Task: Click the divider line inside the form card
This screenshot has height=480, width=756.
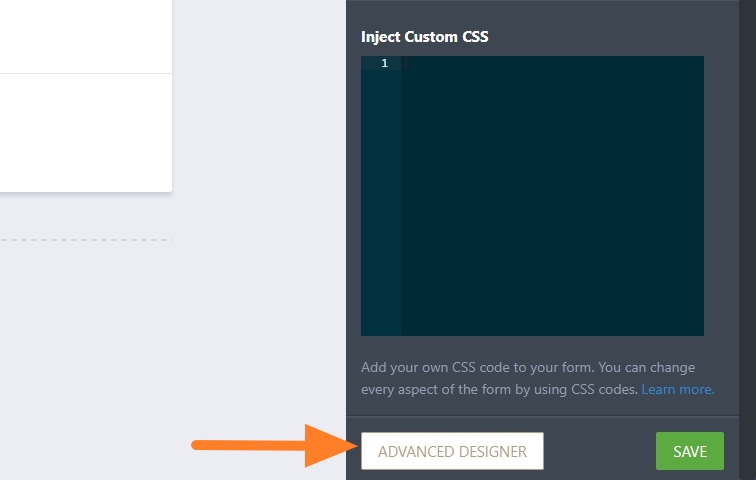Action: pos(85,73)
